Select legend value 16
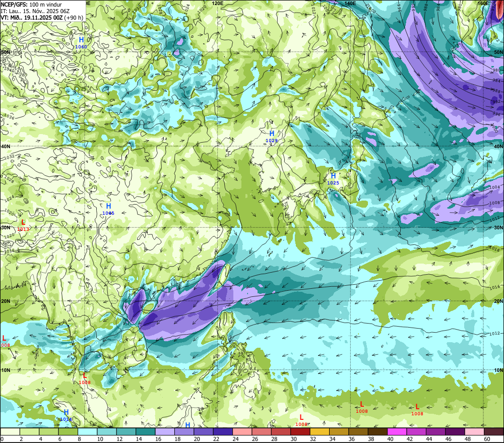Viewport: 504px width, 443px height. 158,439
